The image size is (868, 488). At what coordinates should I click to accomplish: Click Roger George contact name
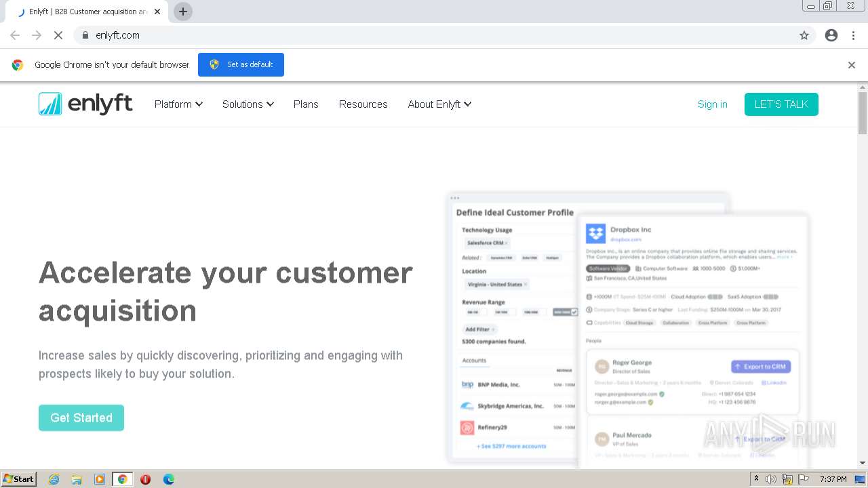(x=631, y=363)
